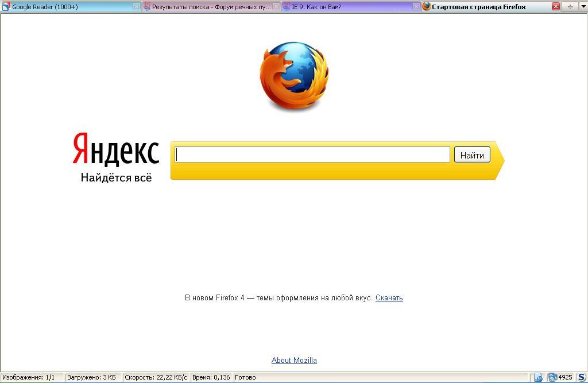Open the About Mozilla link
This screenshot has width=588, height=383.
coord(294,361)
